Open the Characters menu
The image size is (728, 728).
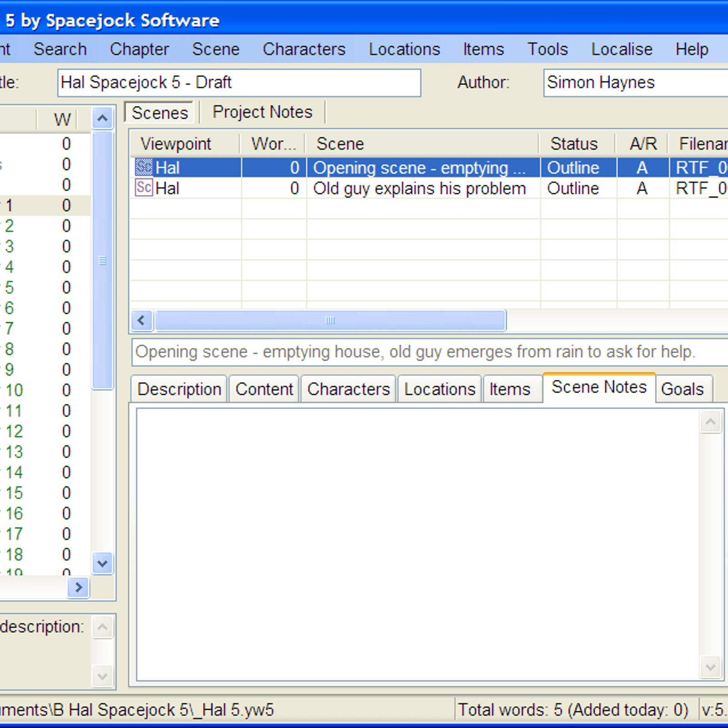point(304,49)
